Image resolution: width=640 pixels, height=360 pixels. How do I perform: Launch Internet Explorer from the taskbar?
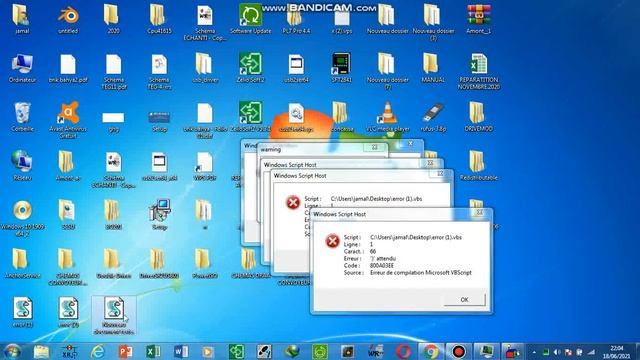[98, 351]
